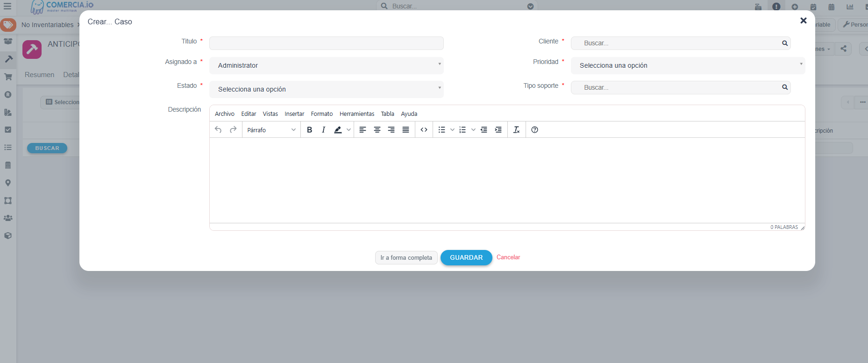Open the Estado dropdown
The height and width of the screenshot is (363, 868).
tap(327, 89)
